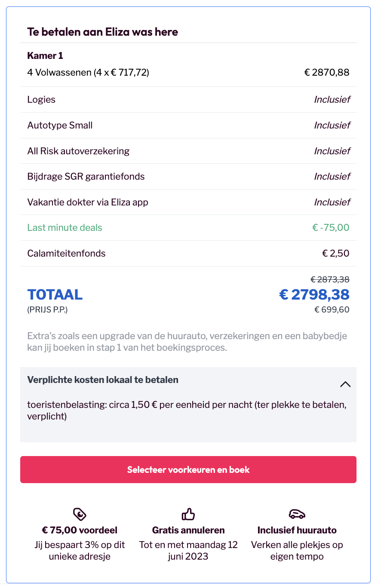Click the TOTAAL heading

pyautogui.click(x=55, y=294)
